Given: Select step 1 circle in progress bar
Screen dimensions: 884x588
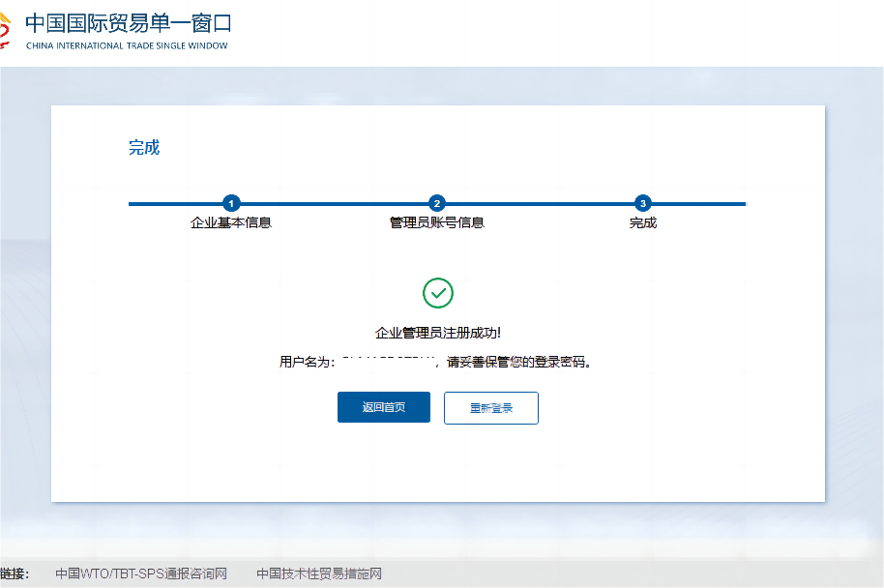Looking at the screenshot, I should point(231,203).
